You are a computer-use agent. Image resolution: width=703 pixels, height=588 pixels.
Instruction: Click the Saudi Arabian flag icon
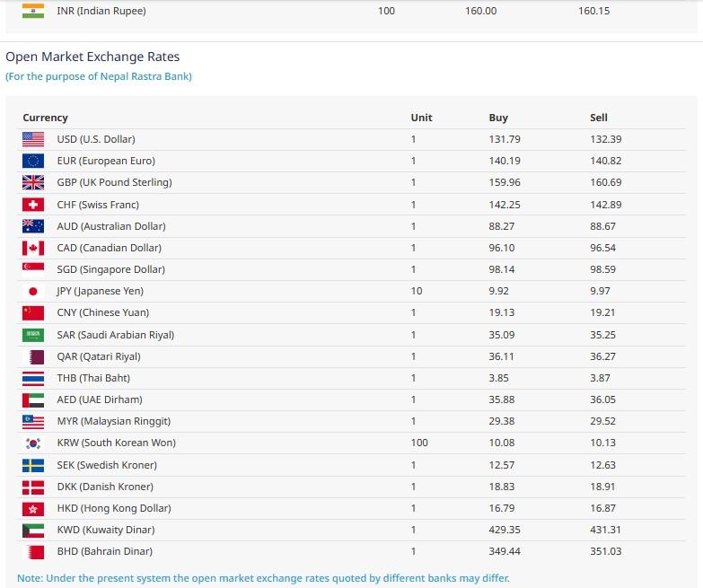[33, 335]
